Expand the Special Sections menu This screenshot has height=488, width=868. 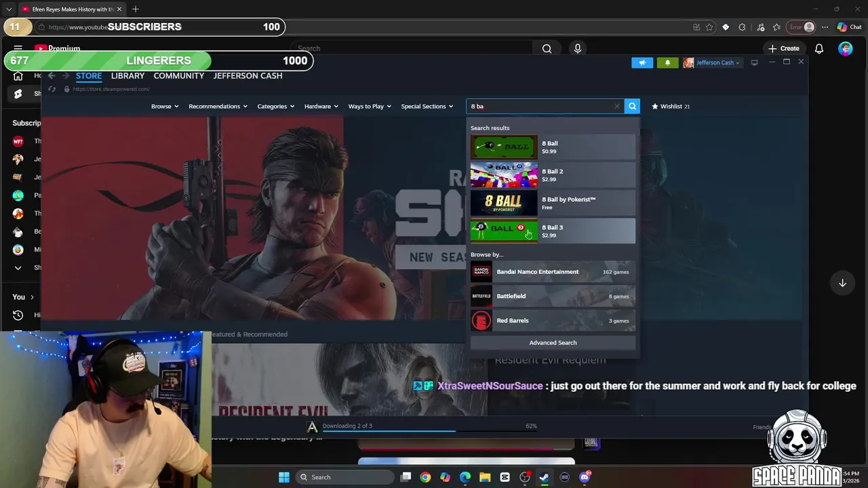(427, 106)
